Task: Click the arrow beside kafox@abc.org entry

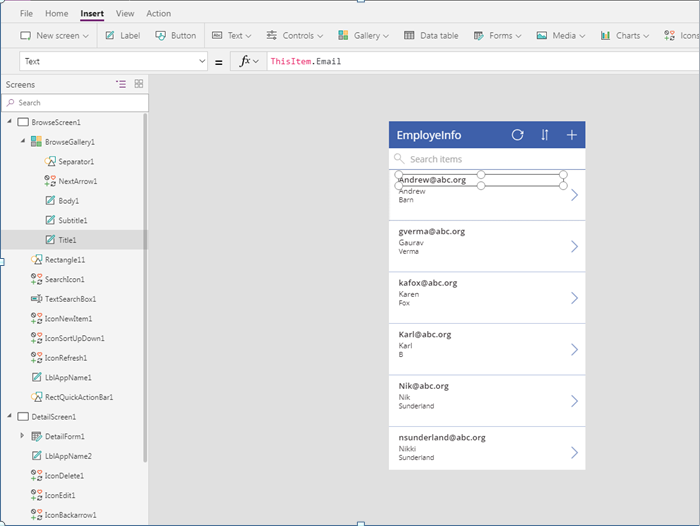Action: coord(574,298)
